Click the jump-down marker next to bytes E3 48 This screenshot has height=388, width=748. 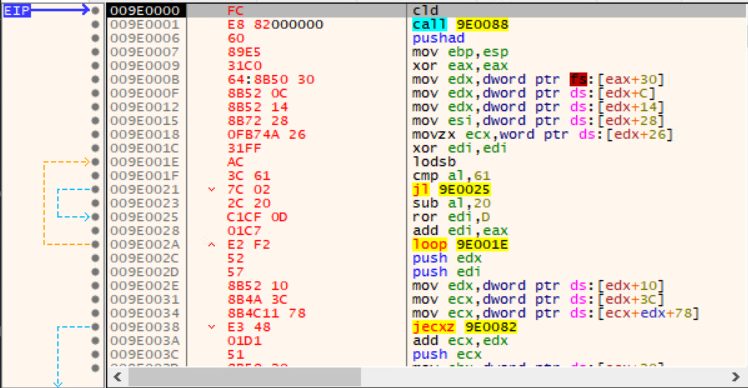[x=212, y=327]
